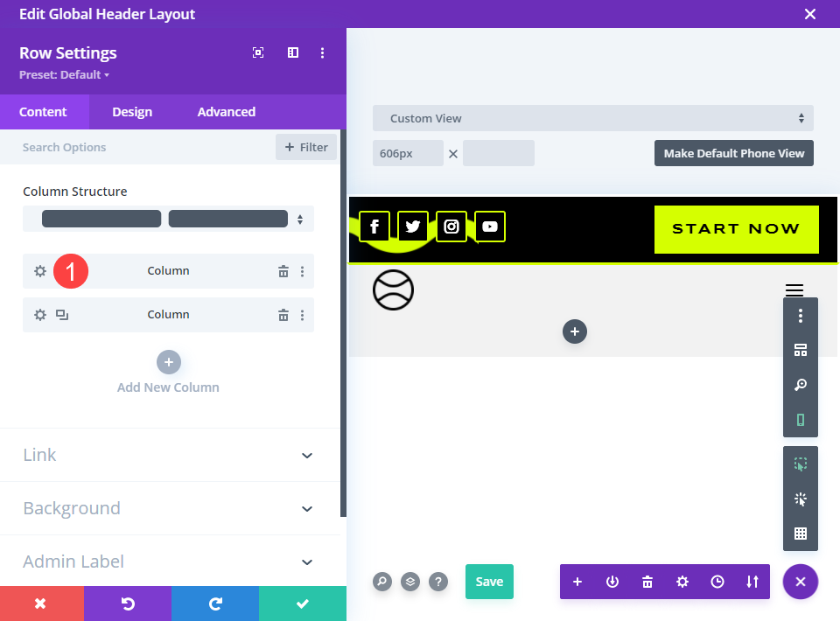Switch to the Design tab
840x621 pixels.
(x=132, y=112)
